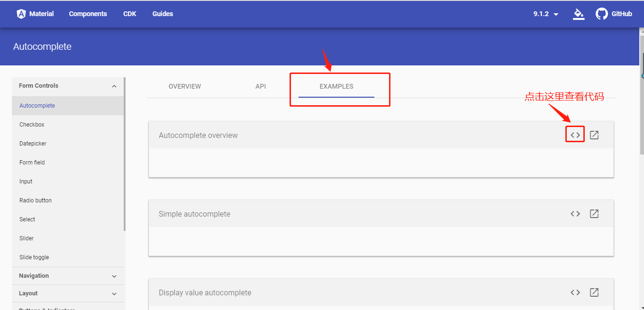Show code for Autocomplete overview example
This screenshot has height=310, width=644.
[x=575, y=134]
